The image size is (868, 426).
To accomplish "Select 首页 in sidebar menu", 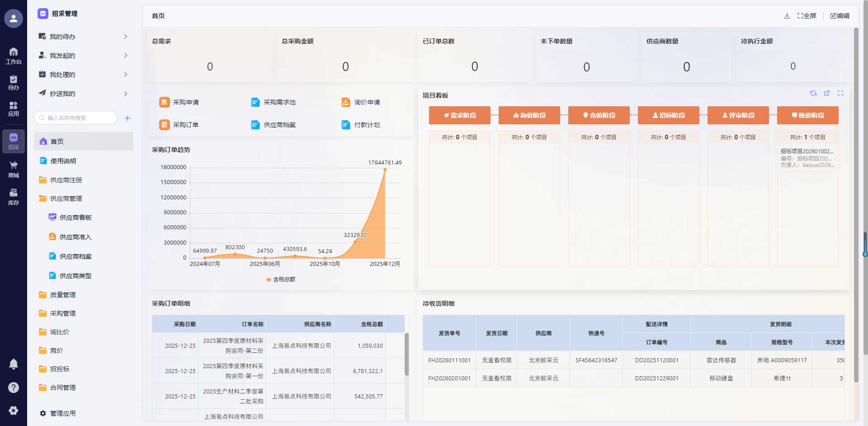I will click(x=84, y=142).
